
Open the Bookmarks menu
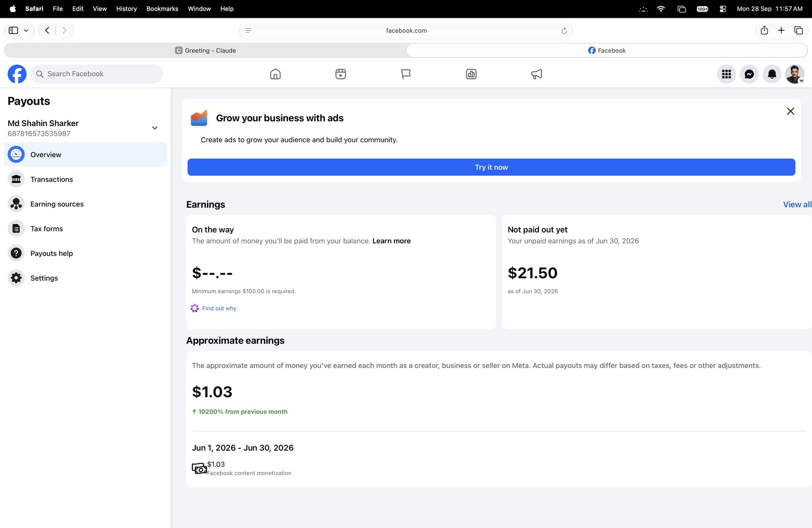pyautogui.click(x=162, y=9)
